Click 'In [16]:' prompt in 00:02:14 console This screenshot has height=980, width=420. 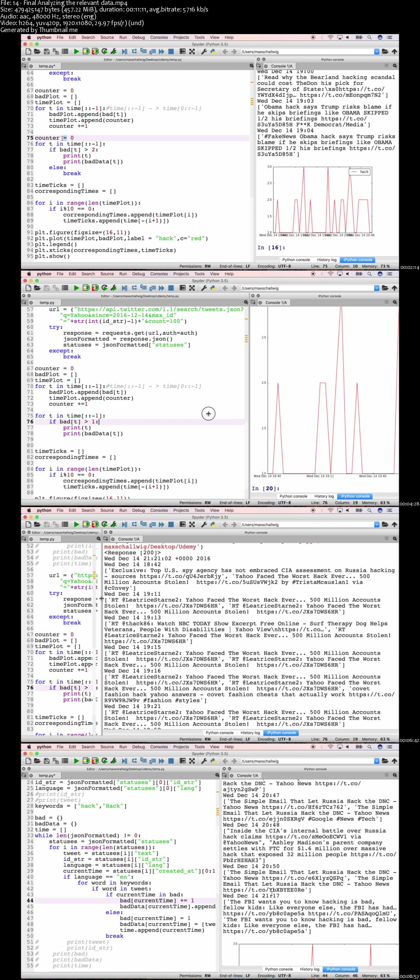click(x=271, y=248)
